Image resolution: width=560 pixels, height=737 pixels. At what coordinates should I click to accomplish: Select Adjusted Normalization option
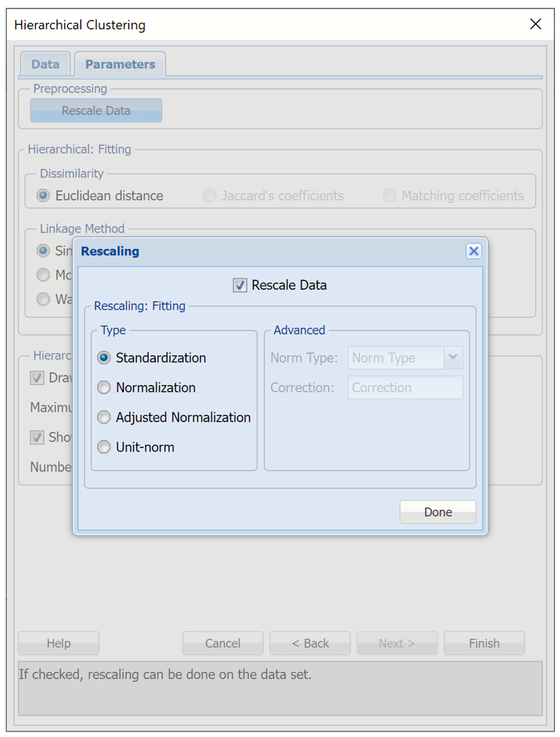click(x=104, y=418)
